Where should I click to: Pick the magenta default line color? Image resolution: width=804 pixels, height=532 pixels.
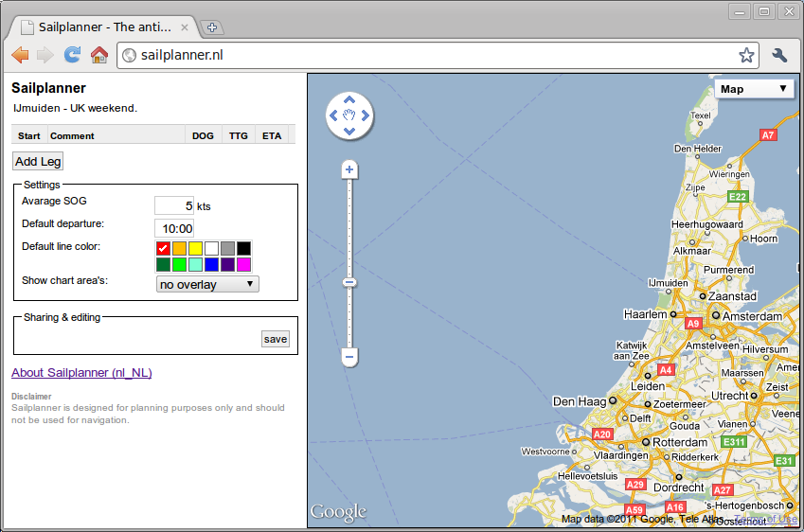(243, 264)
